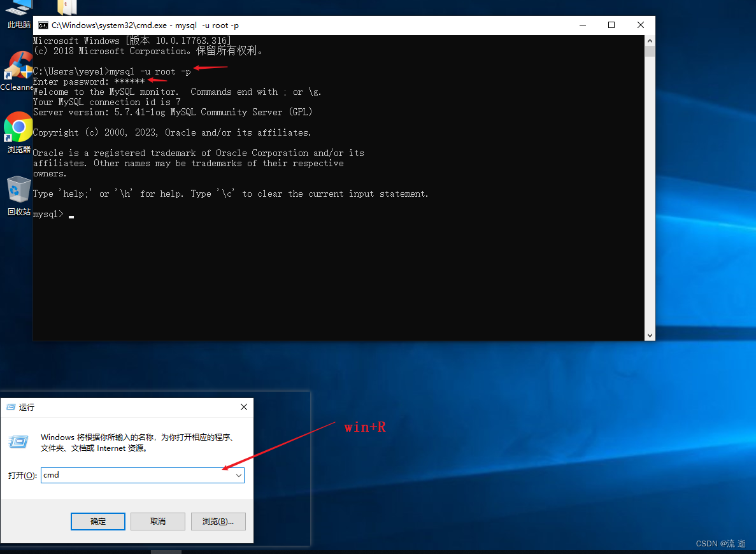Click the Run program icon beside the description

point(19,441)
